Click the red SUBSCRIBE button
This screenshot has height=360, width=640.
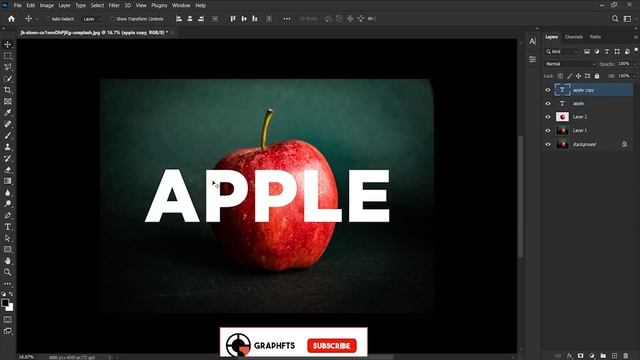332,346
